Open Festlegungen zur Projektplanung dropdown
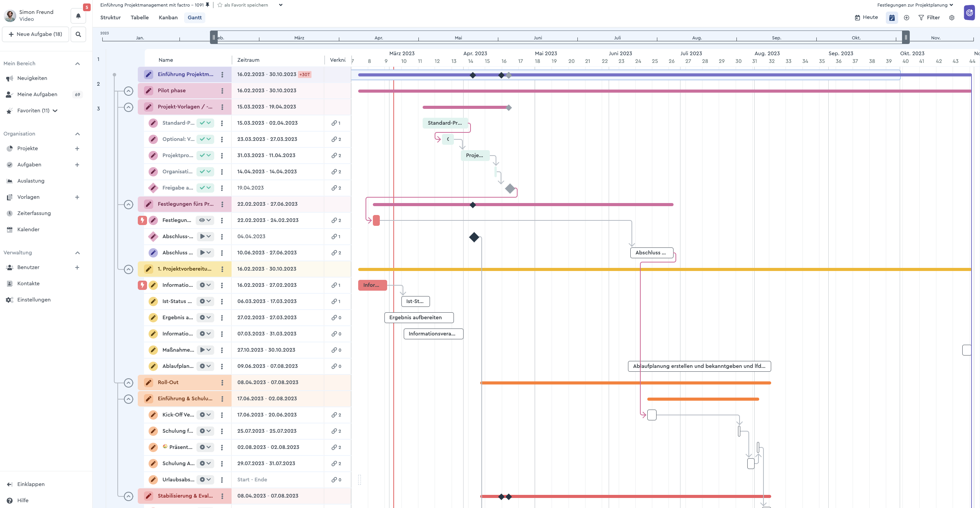Screen dimensions: 980x508 [x=915, y=5]
